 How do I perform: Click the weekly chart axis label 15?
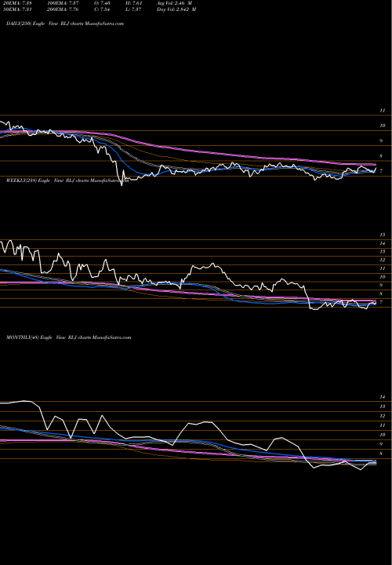383,235
